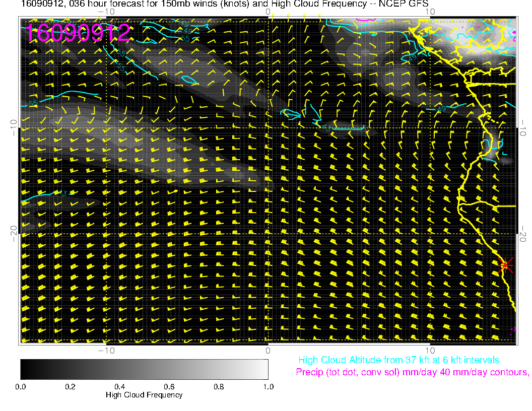Click the red asterisk marker on the coast

click(x=505, y=265)
